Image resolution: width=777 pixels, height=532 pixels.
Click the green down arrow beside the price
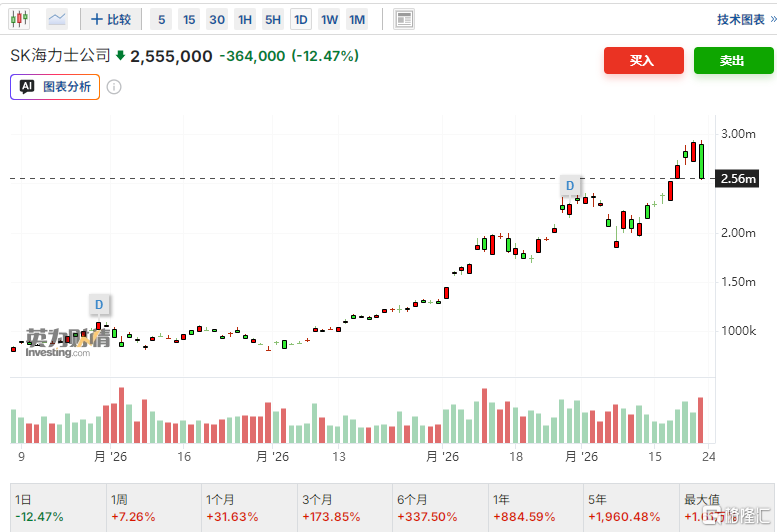pyautogui.click(x=120, y=55)
